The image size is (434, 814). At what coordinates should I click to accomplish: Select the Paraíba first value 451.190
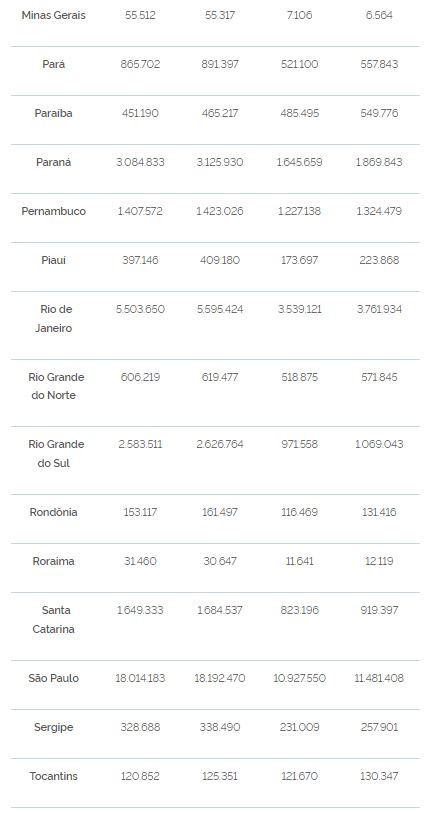(x=140, y=113)
